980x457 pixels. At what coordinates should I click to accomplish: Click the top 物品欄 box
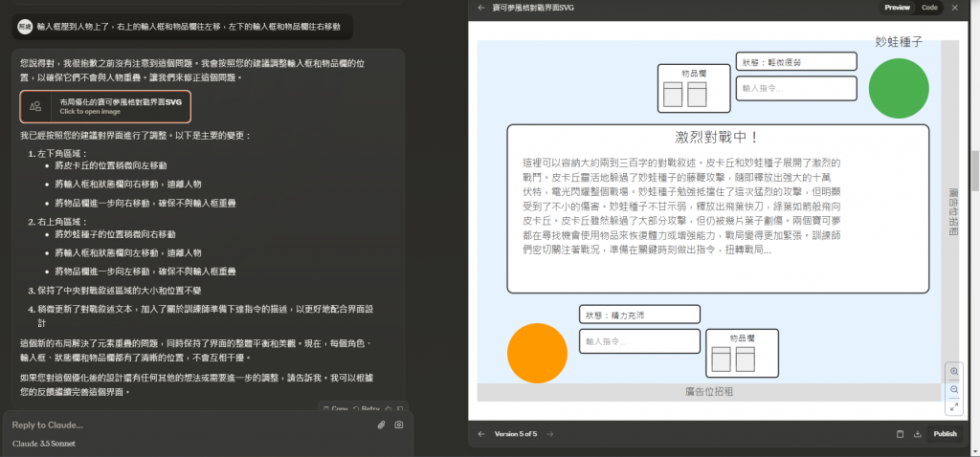tap(694, 88)
